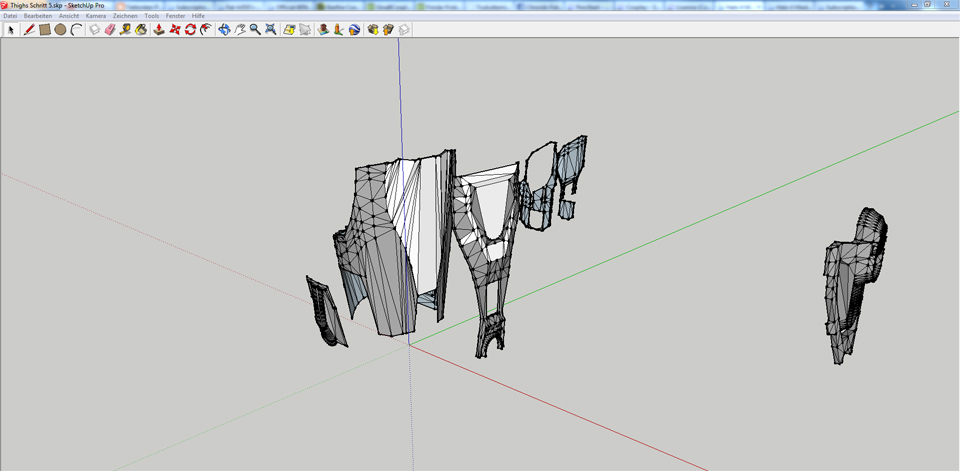Screen dimensions: 960x471
Task: Open the Ansicht menu
Action: 69,15
